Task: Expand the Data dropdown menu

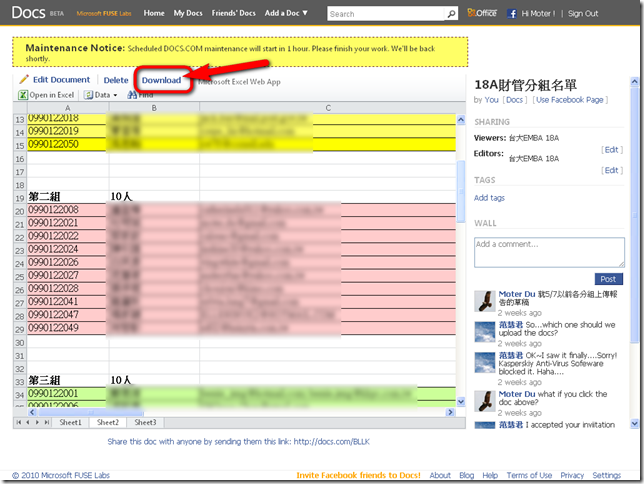Action: coord(106,95)
